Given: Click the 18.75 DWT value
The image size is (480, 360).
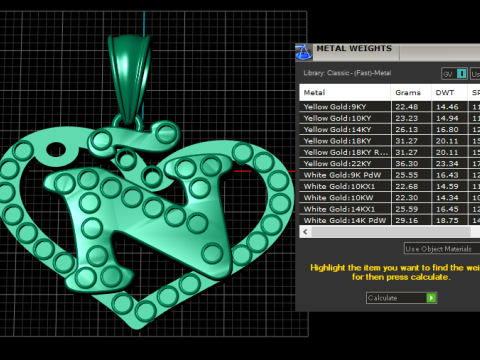Looking at the screenshot, I should (447, 220).
